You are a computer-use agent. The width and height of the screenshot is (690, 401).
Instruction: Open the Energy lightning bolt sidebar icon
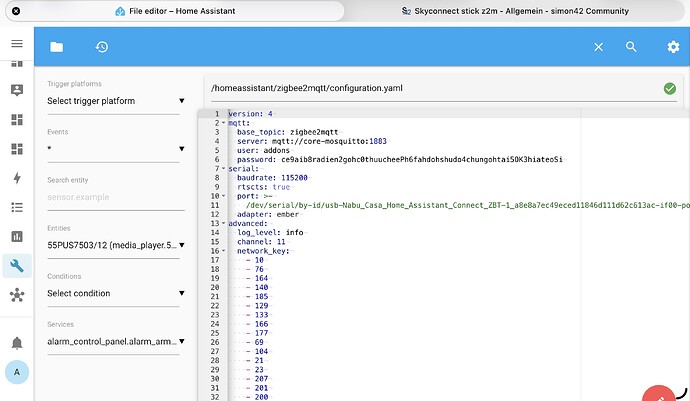[x=17, y=178]
